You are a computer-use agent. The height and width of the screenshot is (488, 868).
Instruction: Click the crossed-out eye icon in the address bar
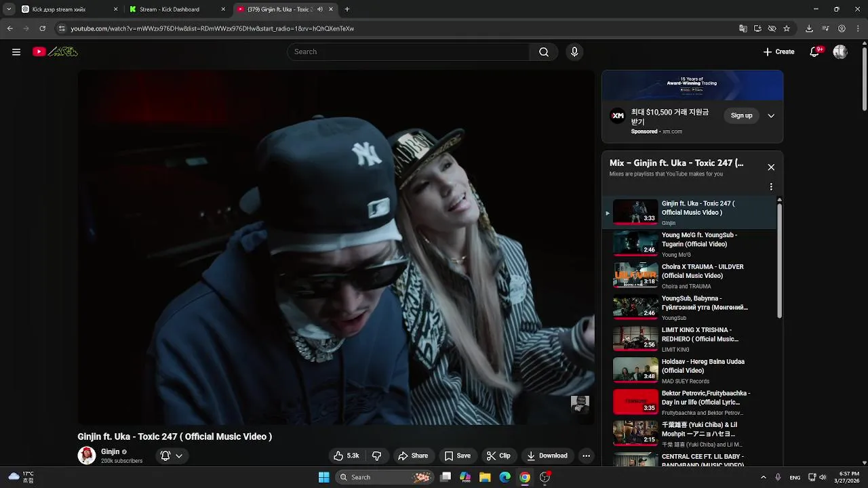pos(772,28)
